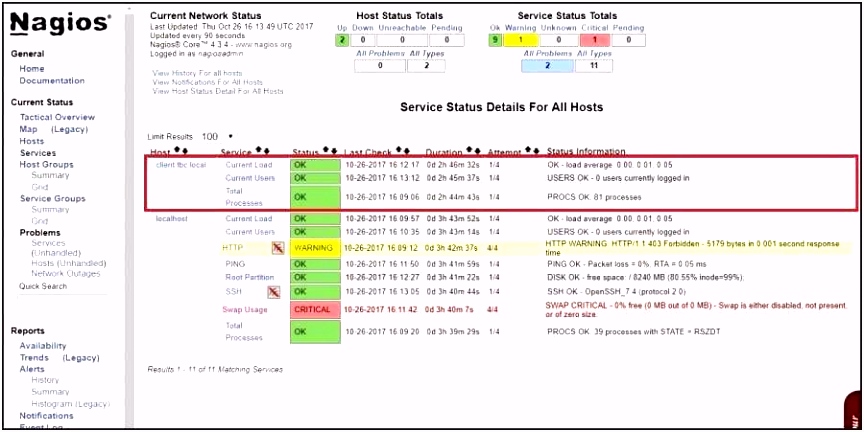Open host localhost
This screenshot has height=432, width=864.
pyautogui.click(x=172, y=218)
